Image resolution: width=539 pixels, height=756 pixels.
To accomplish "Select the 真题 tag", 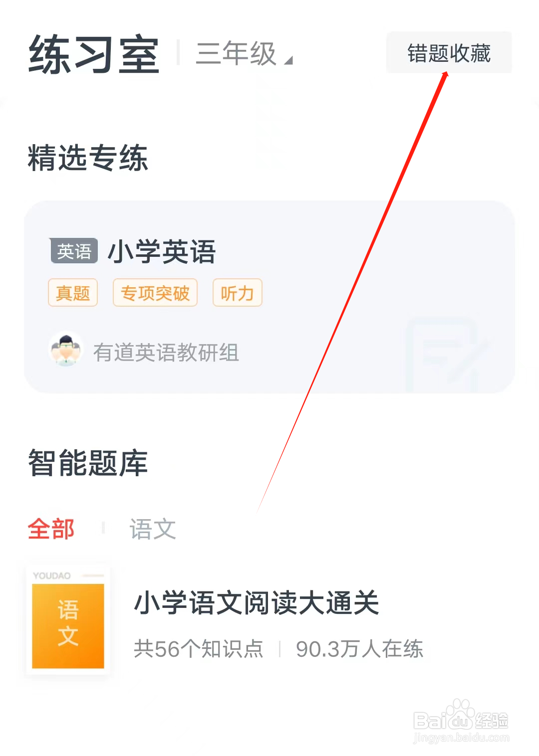I will 73,293.
